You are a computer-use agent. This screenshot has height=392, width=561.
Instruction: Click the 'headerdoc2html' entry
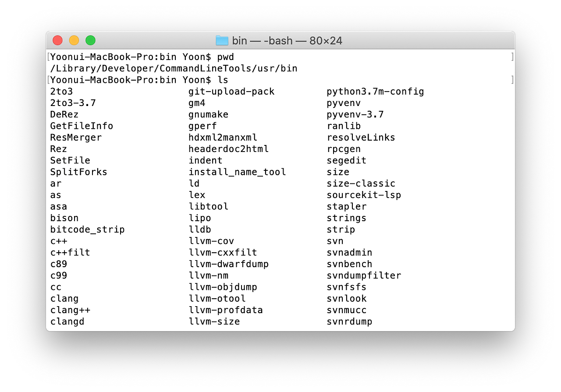[228, 149]
